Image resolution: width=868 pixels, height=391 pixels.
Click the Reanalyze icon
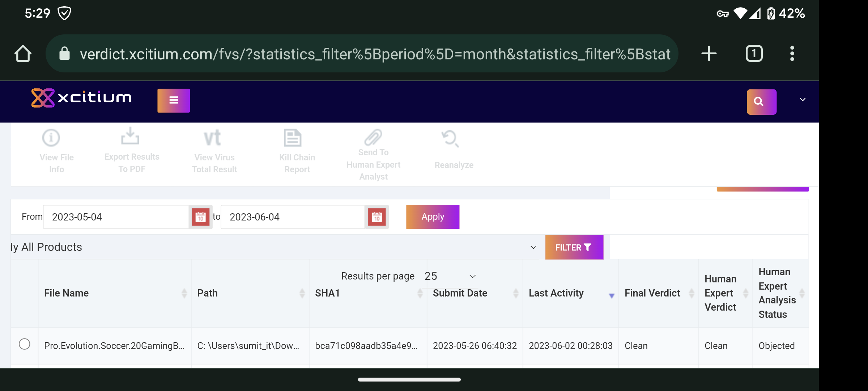pos(450,139)
